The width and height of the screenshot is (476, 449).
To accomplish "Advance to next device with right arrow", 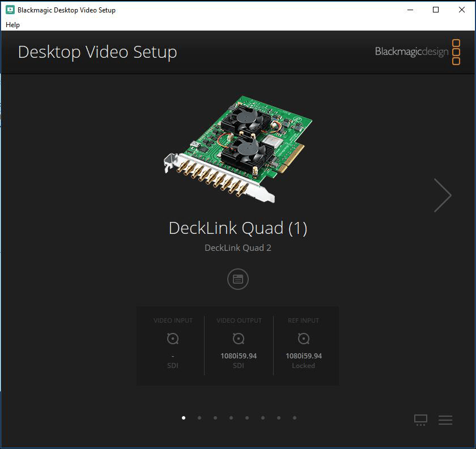I will (x=443, y=195).
